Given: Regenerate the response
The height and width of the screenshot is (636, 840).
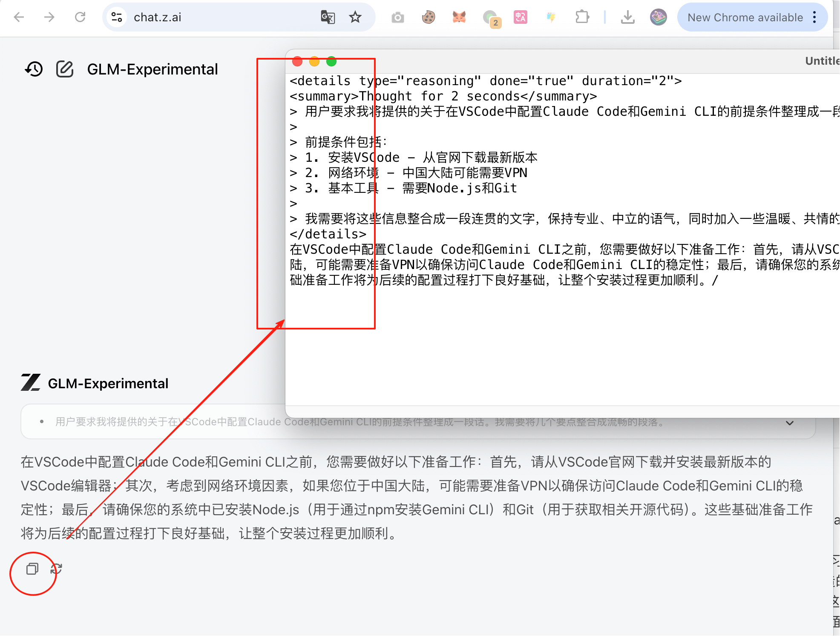Looking at the screenshot, I should click(56, 569).
